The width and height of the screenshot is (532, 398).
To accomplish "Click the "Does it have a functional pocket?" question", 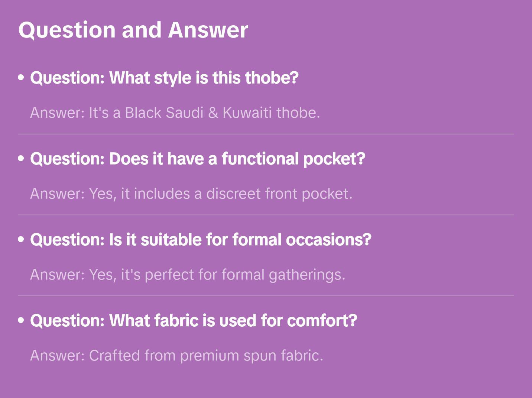I will click(x=198, y=159).
